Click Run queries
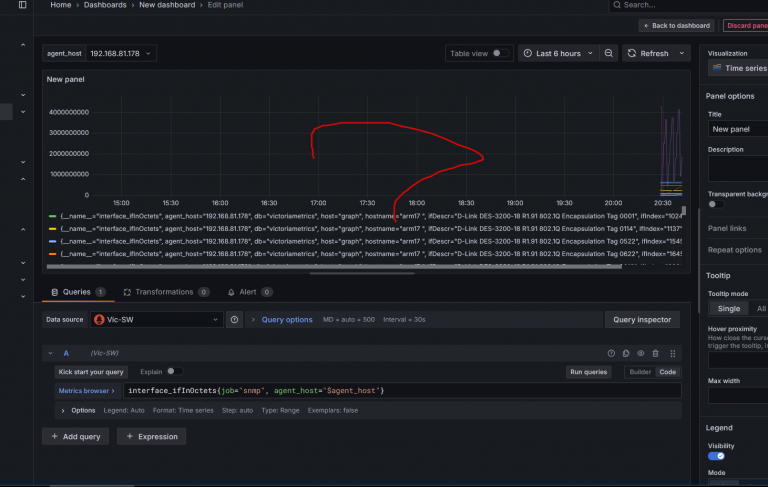Screen dimensions: 768x487 click(x=588, y=372)
